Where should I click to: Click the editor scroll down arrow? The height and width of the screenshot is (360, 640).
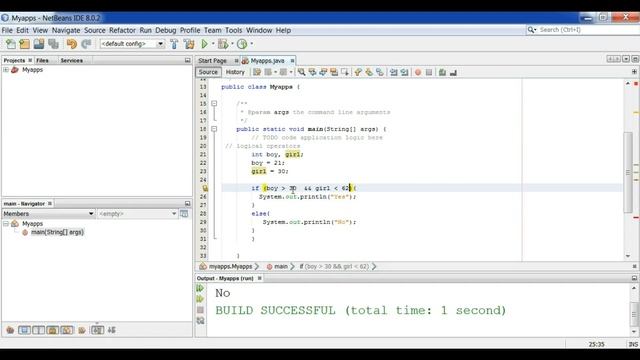click(628, 256)
